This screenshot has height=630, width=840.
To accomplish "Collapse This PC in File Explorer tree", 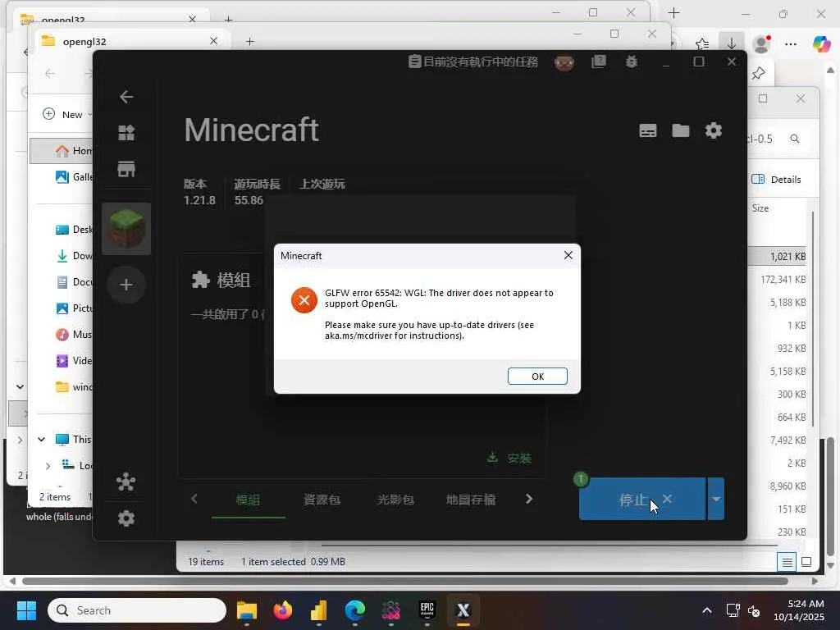I will [x=41, y=440].
